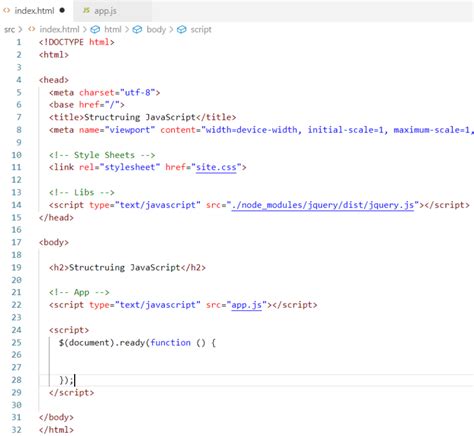This screenshot has height=436, width=474.
Task: Select the src breadcrumb folder
Action: [x=10, y=29]
